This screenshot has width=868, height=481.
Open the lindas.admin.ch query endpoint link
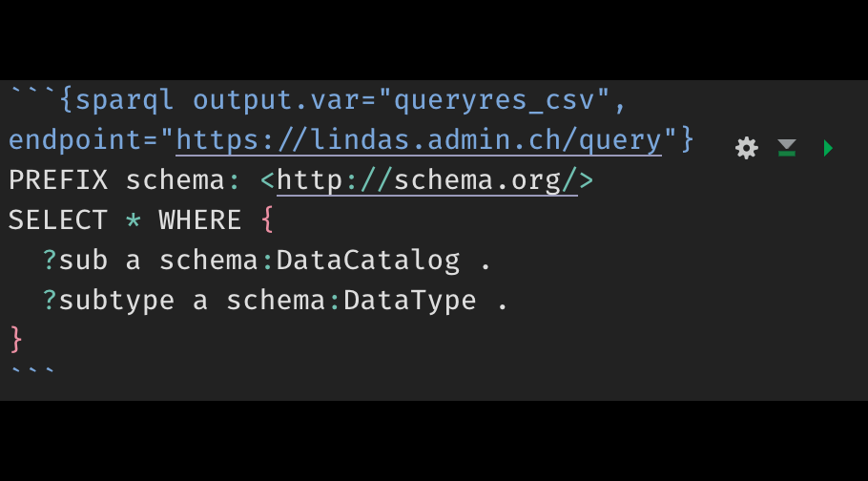tap(419, 140)
